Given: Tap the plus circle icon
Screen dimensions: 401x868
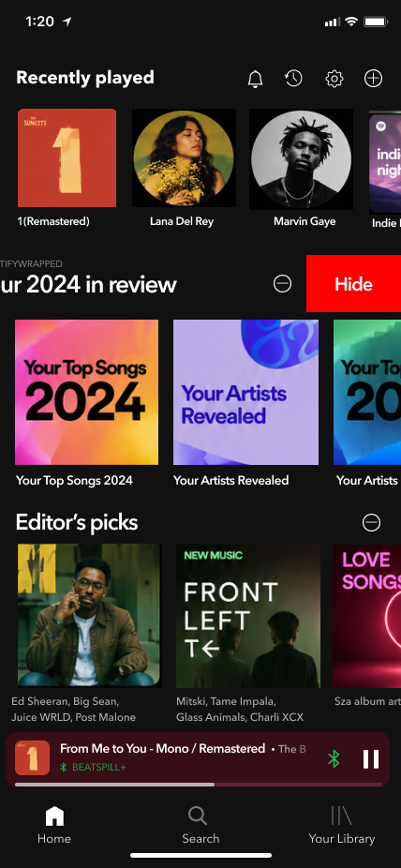Looking at the screenshot, I should [373, 79].
